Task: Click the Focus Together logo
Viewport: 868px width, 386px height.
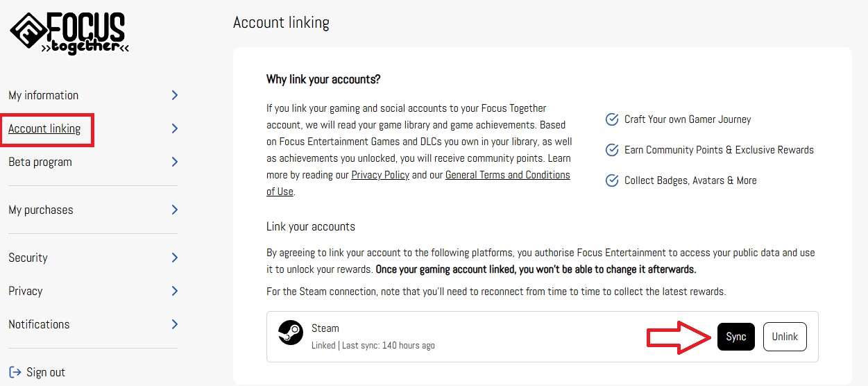Action: (69, 33)
